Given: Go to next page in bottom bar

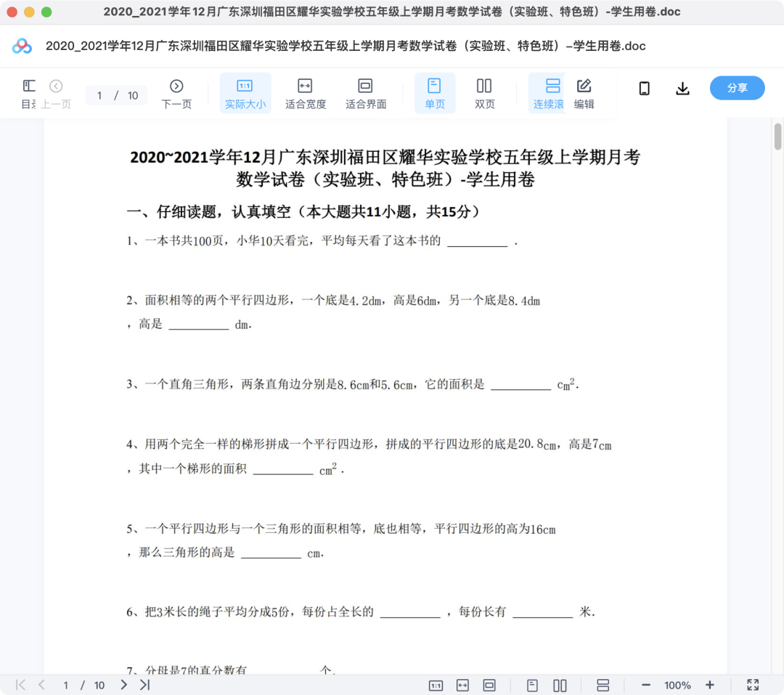Looking at the screenshot, I should click(x=123, y=685).
